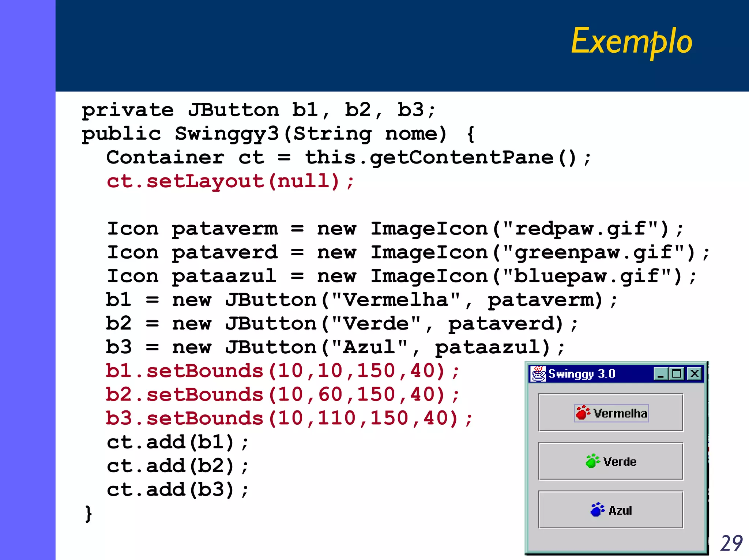The image size is (749, 560).
Task: Click the Vermelha button in Swinggy window
Action: [610, 413]
